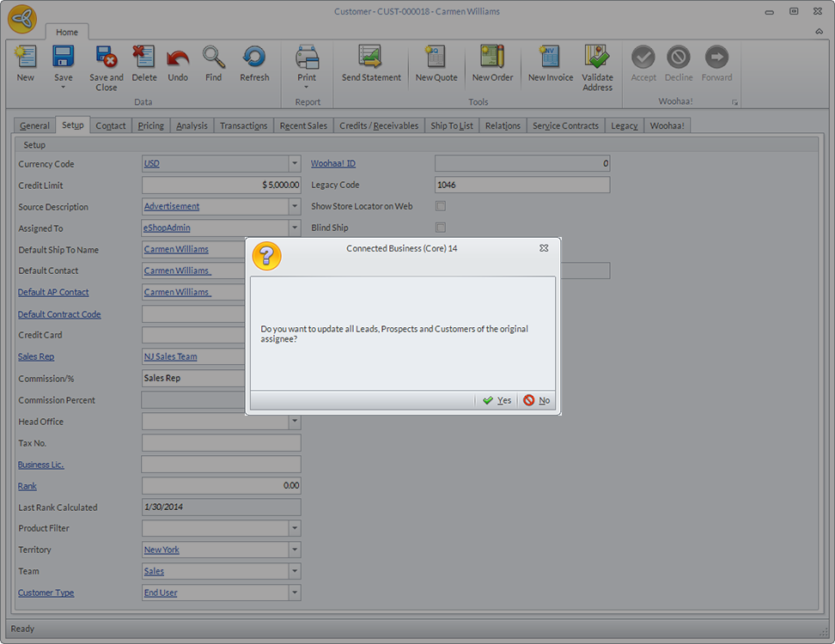Click the Save and Close icon

(107, 58)
